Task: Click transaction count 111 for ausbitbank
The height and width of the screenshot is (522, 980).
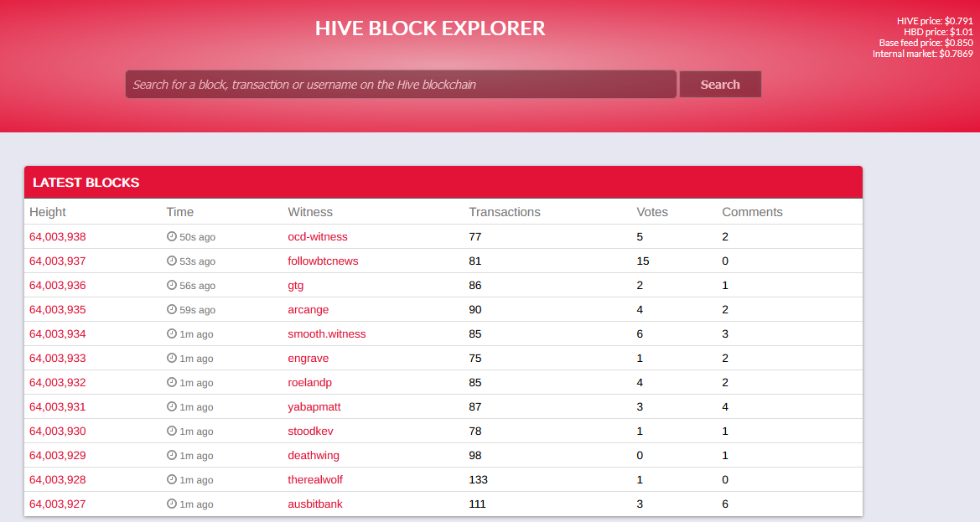Action: tap(478, 504)
